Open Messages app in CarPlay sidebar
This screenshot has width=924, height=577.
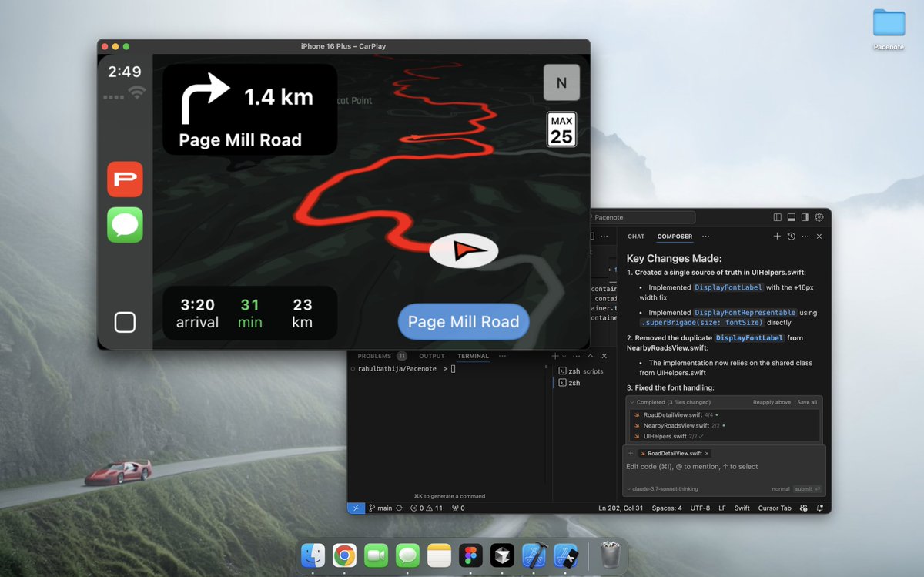(x=125, y=225)
